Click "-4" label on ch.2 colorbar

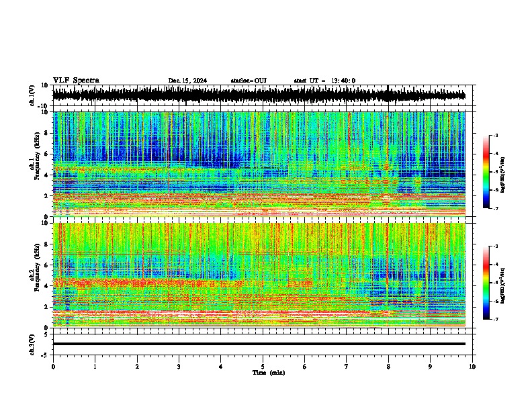(x=496, y=265)
